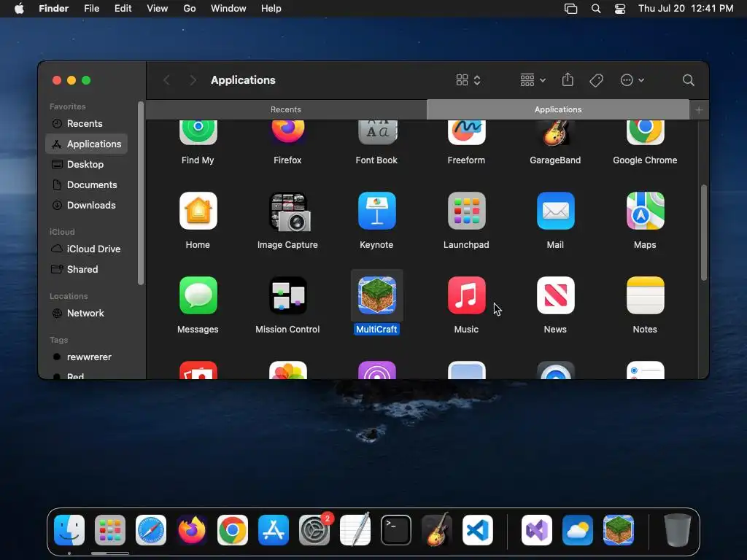Open System Settings from the Dock
The height and width of the screenshot is (560, 747).
click(x=314, y=530)
